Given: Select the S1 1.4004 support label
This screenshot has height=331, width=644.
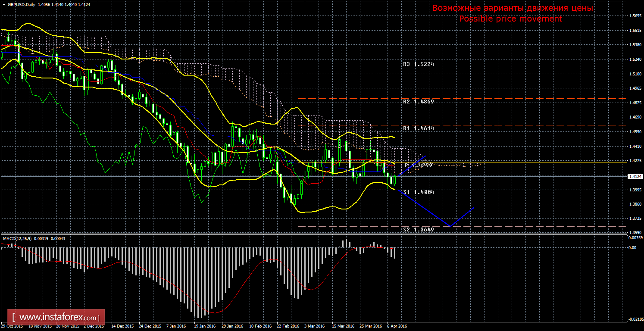Looking at the screenshot, I should click(x=419, y=192).
